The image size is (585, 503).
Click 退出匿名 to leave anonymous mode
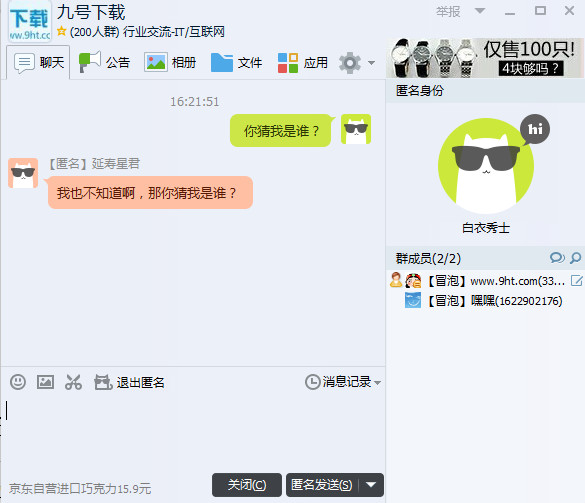tap(129, 382)
